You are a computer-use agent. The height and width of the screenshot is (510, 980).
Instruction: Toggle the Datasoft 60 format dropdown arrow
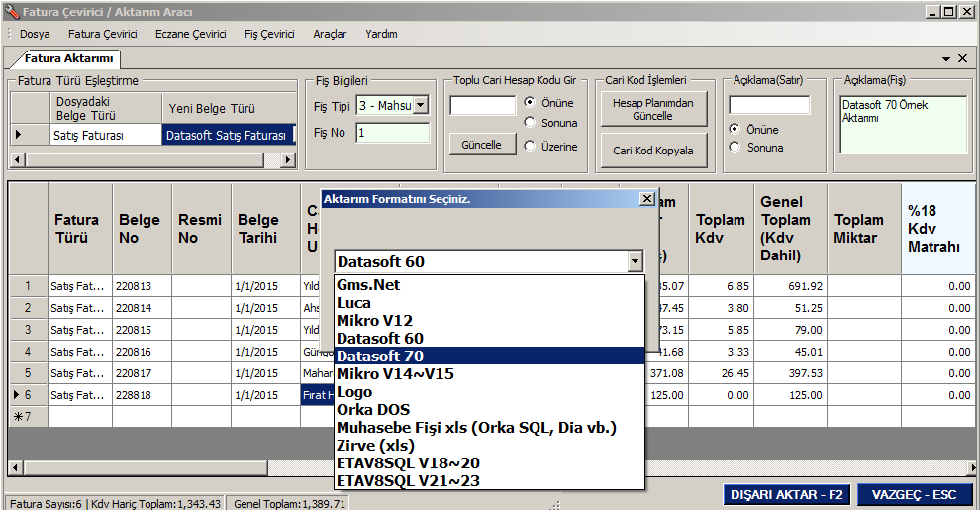click(635, 261)
